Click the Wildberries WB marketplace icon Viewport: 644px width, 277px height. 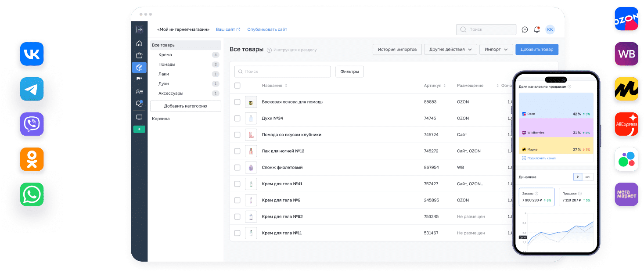pyautogui.click(x=626, y=54)
